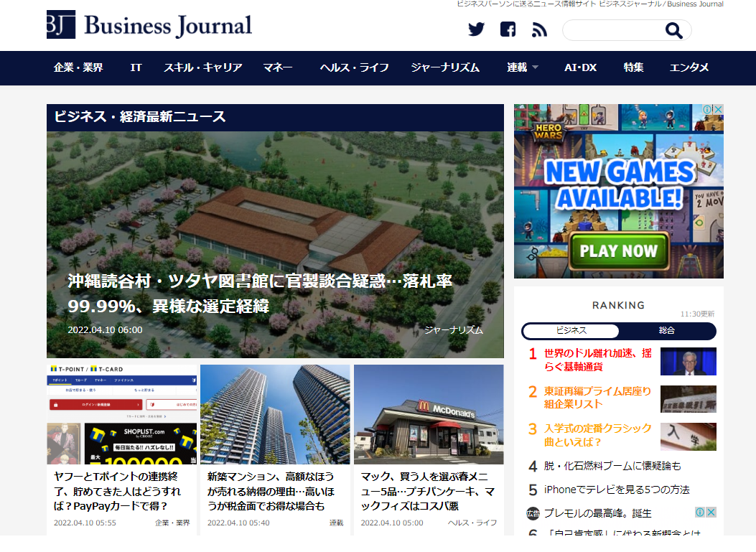Viewport: 756px width, 552px height.
Task: Expand the 連載 dropdown menu
Action: [522, 68]
